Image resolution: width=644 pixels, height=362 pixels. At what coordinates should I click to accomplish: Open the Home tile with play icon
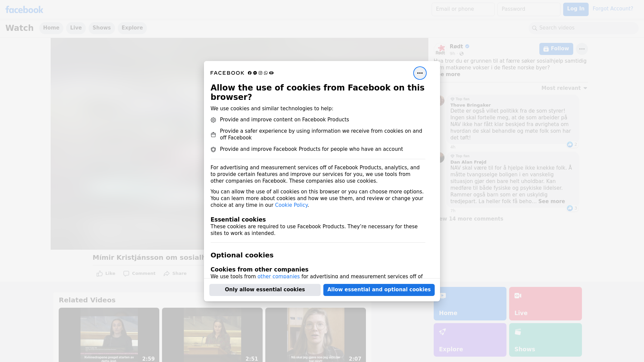coord(470,304)
